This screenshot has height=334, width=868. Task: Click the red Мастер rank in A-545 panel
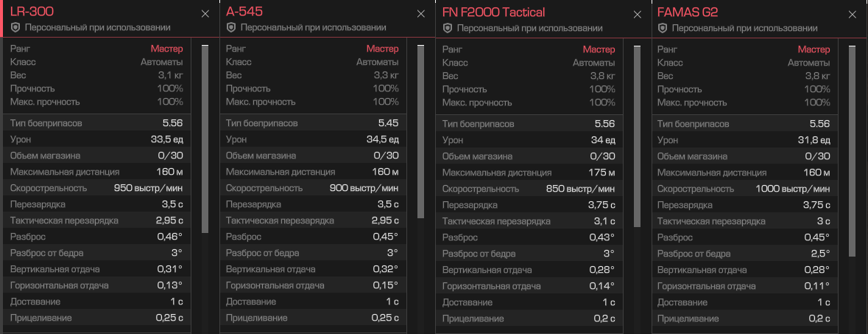point(383,49)
